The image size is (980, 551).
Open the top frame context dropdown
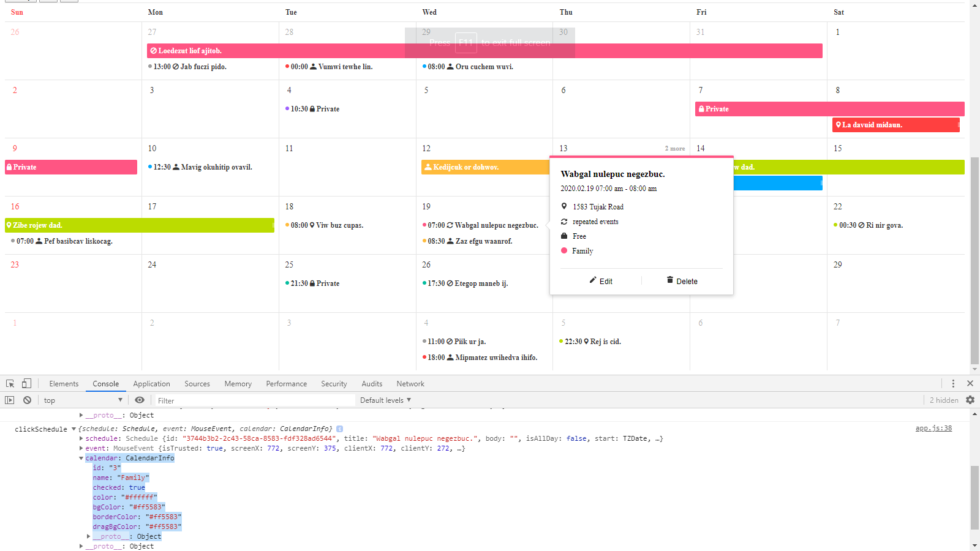point(83,400)
